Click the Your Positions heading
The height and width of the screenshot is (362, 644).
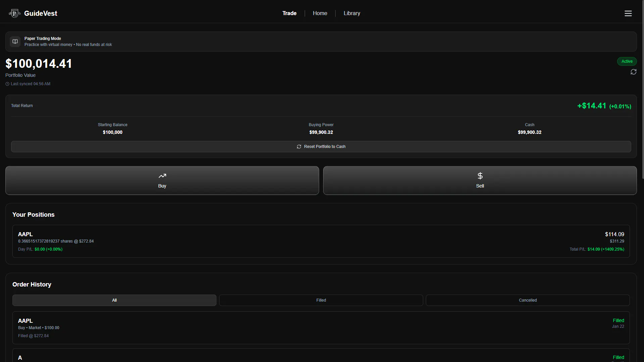[x=33, y=215]
